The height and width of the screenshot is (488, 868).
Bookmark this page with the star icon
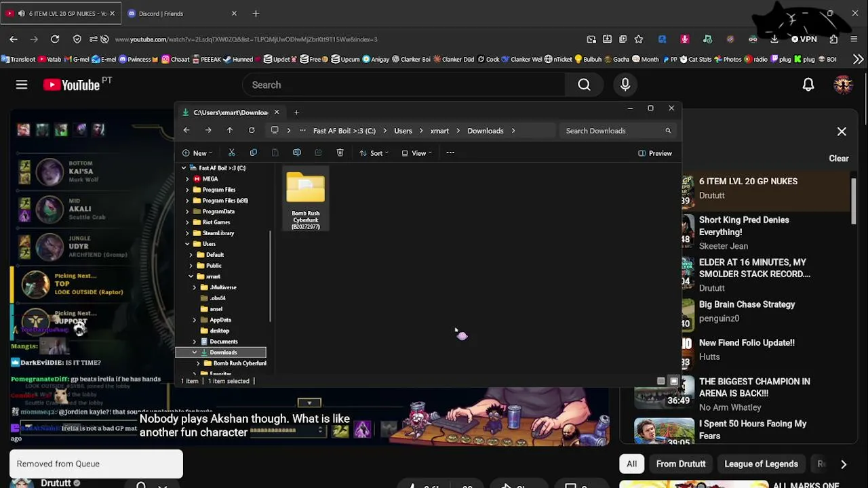pyautogui.click(x=638, y=39)
